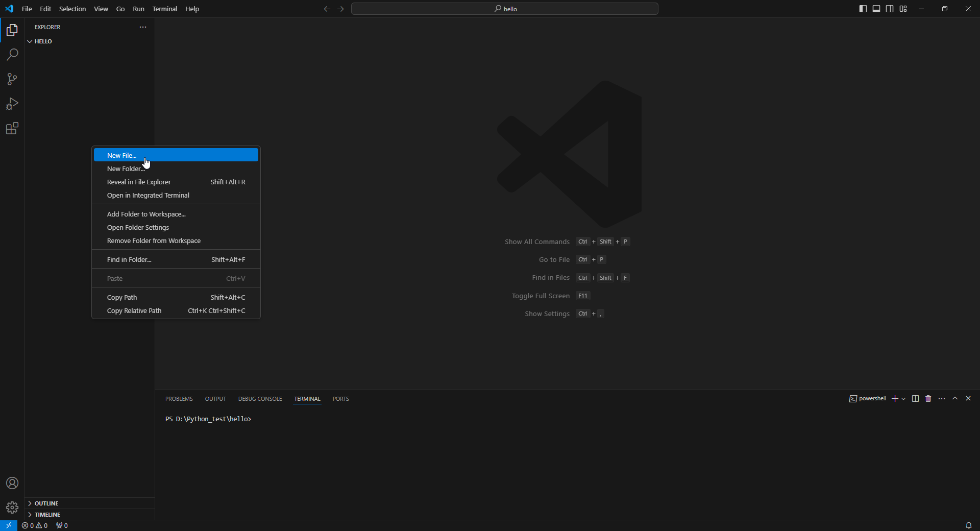Open the Run menu
Viewport: 980px width, 531px height.
(x=138, y=9)
